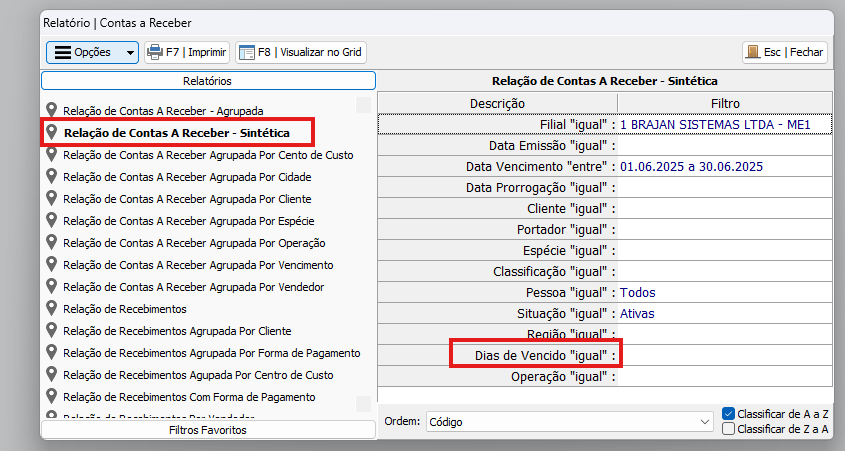Screen dimensions: 845x451
Task: Click pin icon beside Agrupada Por Cidade report
Action: (51, 177)
